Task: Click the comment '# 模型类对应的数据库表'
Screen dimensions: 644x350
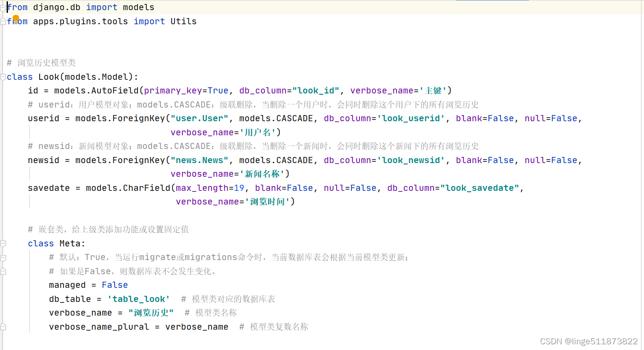Action: click(x=228, y=299)
